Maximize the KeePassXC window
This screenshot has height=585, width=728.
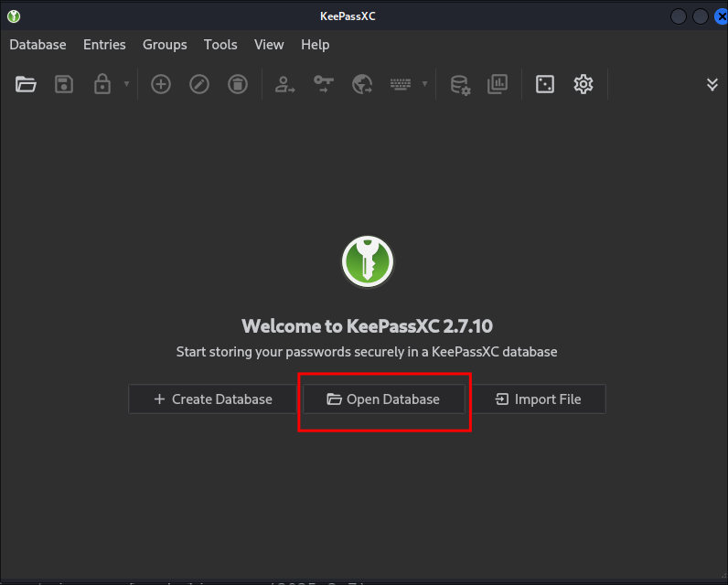coord(701,16)
